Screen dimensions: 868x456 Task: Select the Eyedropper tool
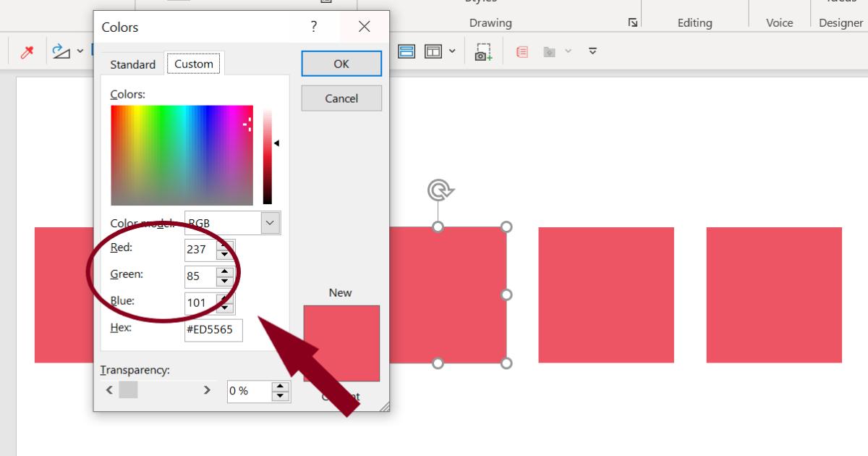[x=28, y=51]
